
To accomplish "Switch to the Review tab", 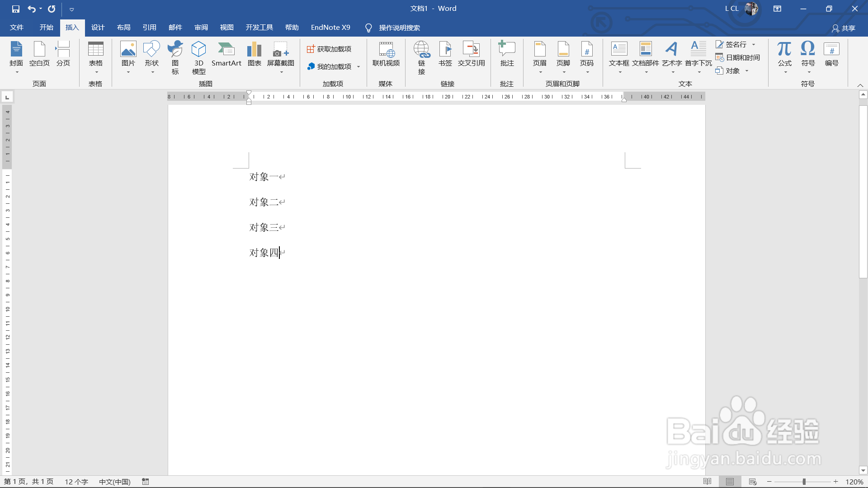I will click(201, 28).
